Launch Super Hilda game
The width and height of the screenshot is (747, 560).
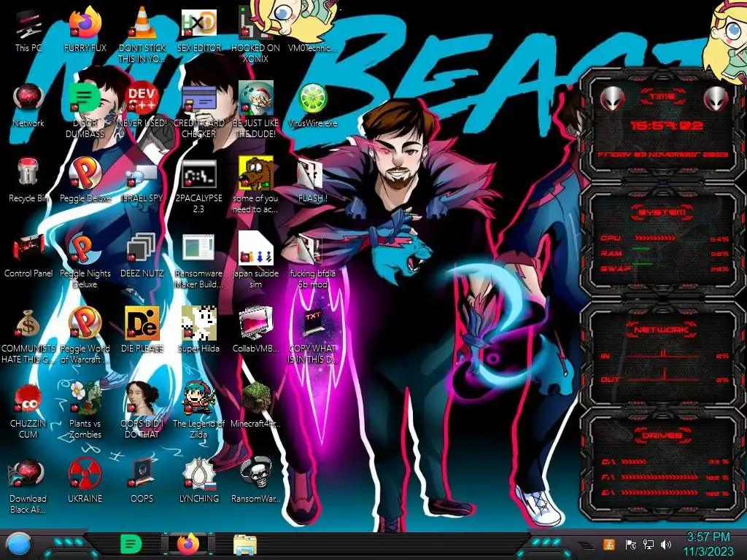(x=198, y=330)
